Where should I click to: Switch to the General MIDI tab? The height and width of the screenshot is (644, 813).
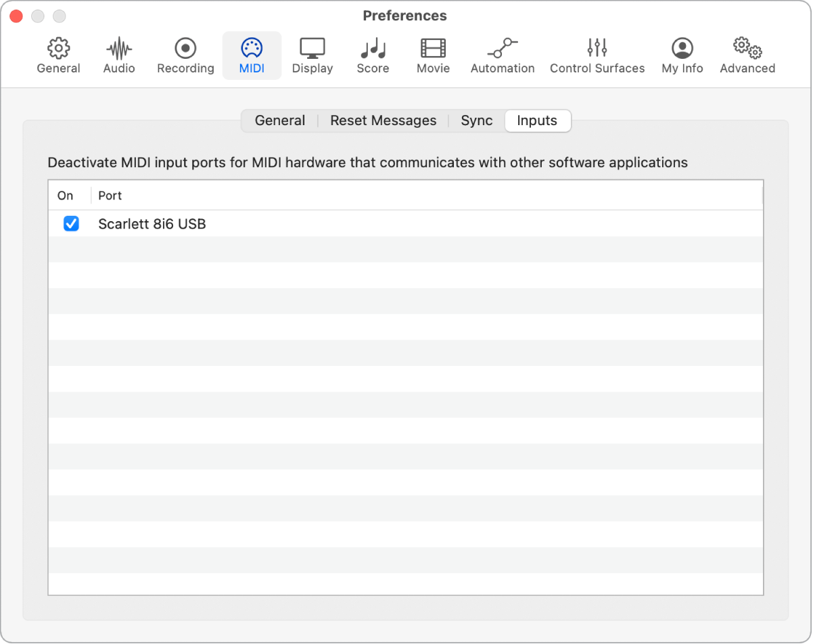(279, 121)
